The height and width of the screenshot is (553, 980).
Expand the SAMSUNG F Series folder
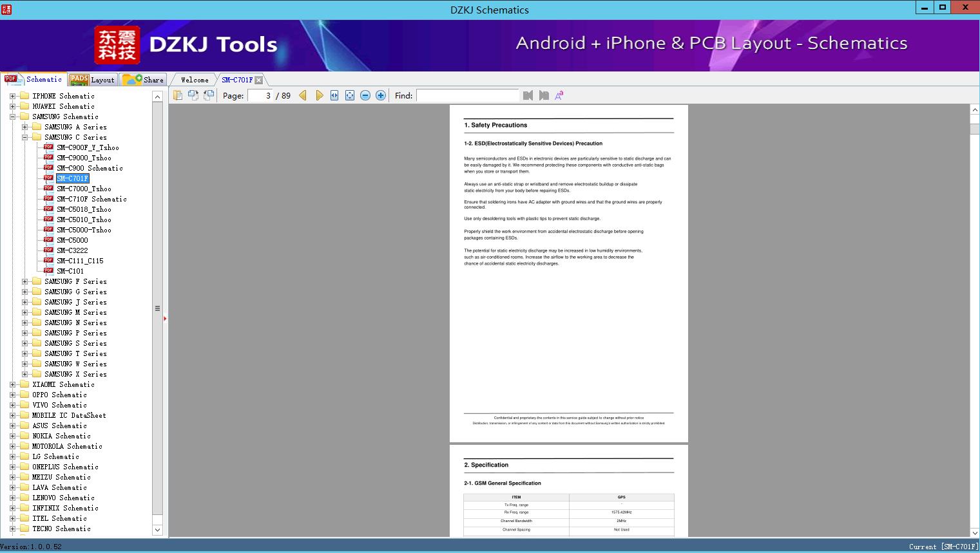24,281
